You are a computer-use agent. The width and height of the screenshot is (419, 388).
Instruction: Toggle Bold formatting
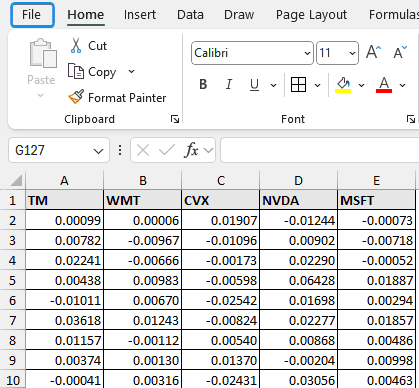tap(203, 85)
